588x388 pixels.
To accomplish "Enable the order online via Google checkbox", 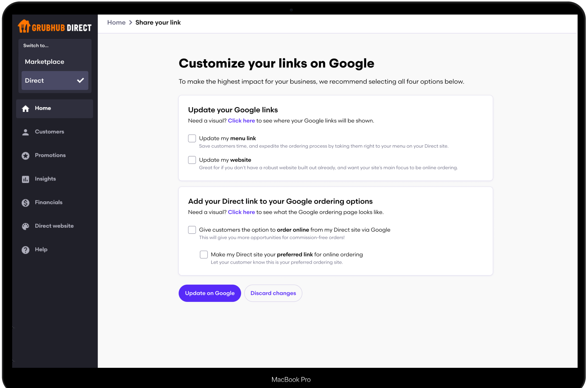I will point(192,230).
